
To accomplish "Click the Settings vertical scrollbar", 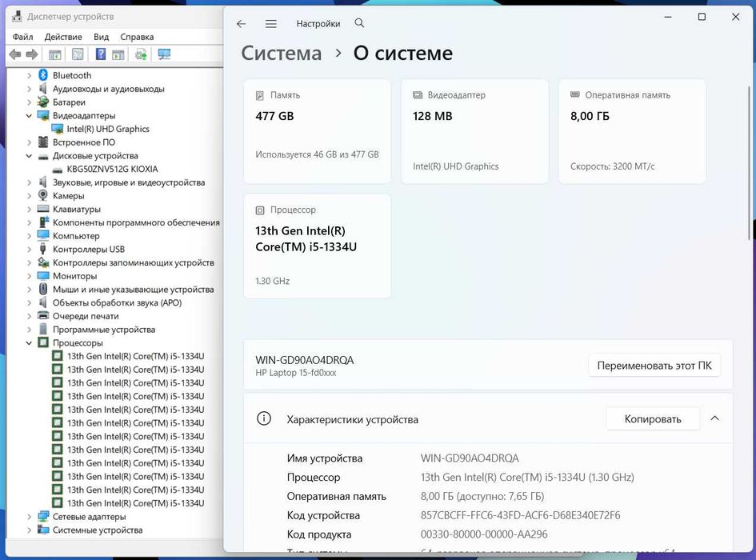I will click(749, 163).
